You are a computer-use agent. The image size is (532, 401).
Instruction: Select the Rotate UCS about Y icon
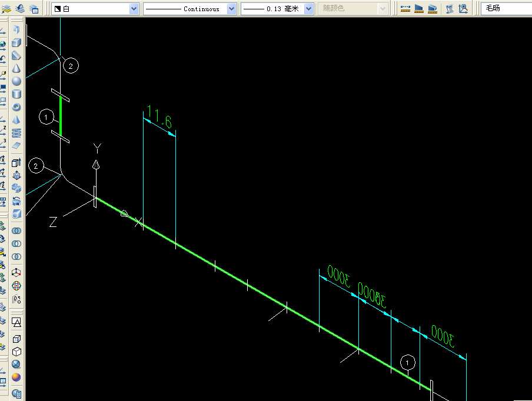[x=3, y=172]
